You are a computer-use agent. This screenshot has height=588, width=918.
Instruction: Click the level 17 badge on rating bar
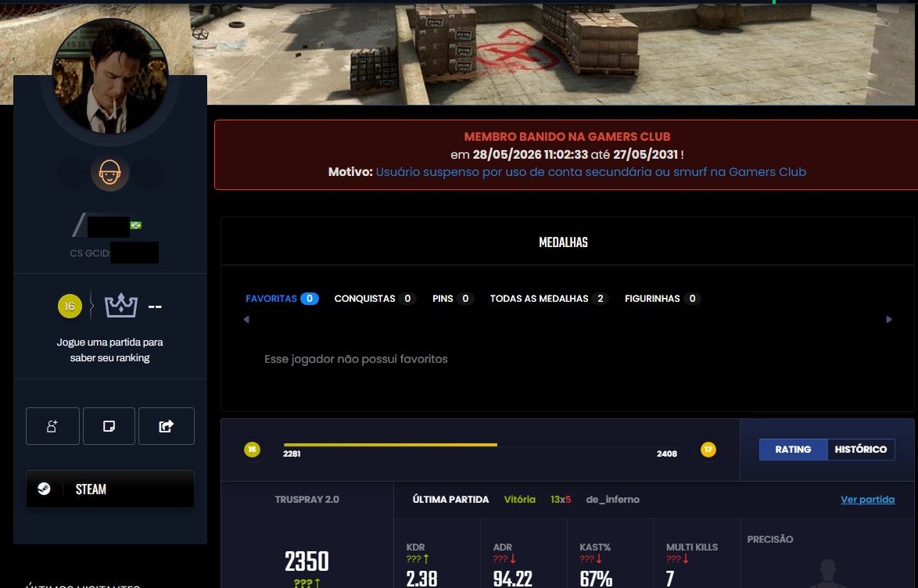[708, 449]
